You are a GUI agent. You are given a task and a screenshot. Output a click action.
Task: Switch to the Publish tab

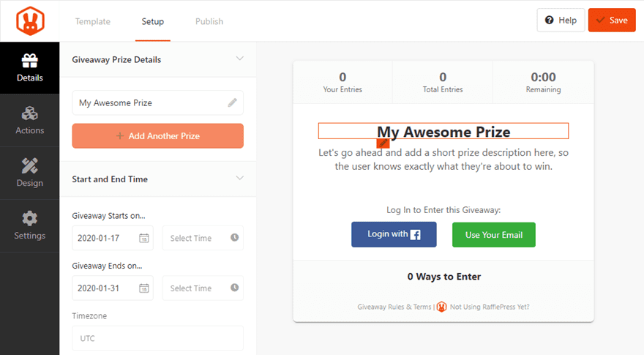point(209,21)
